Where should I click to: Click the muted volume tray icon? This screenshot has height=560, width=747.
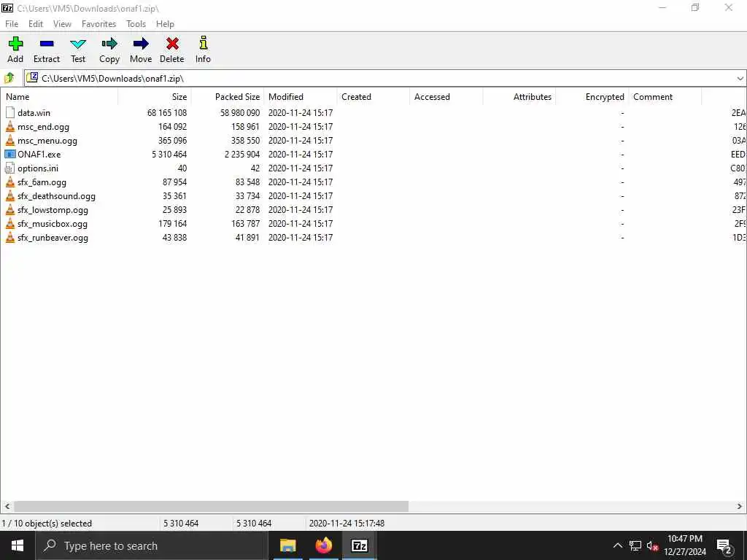pos(652,545)
